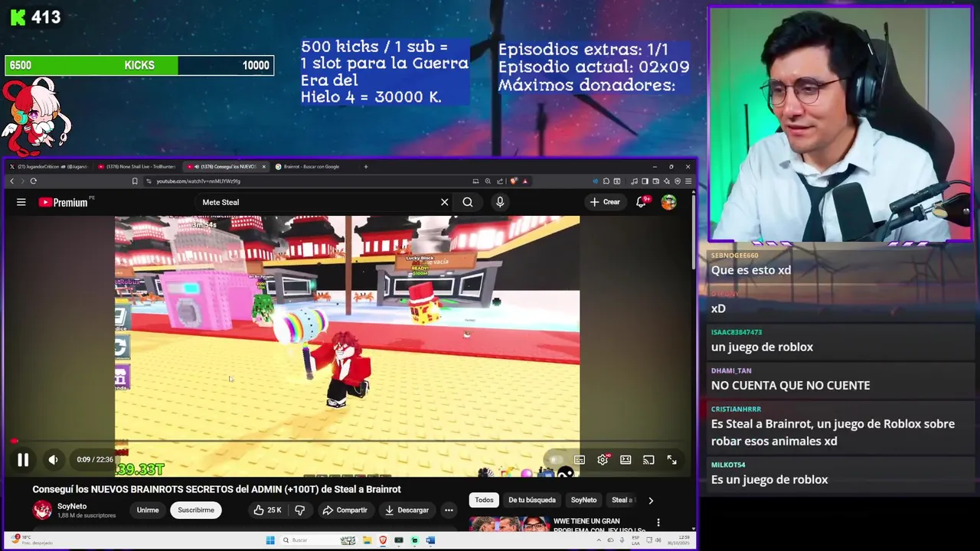Click the video title text
980x551 pixels.
217,489
